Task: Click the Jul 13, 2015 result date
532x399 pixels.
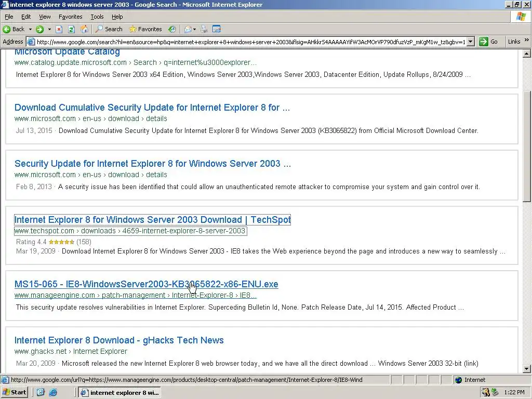Action: pos(34,130)
